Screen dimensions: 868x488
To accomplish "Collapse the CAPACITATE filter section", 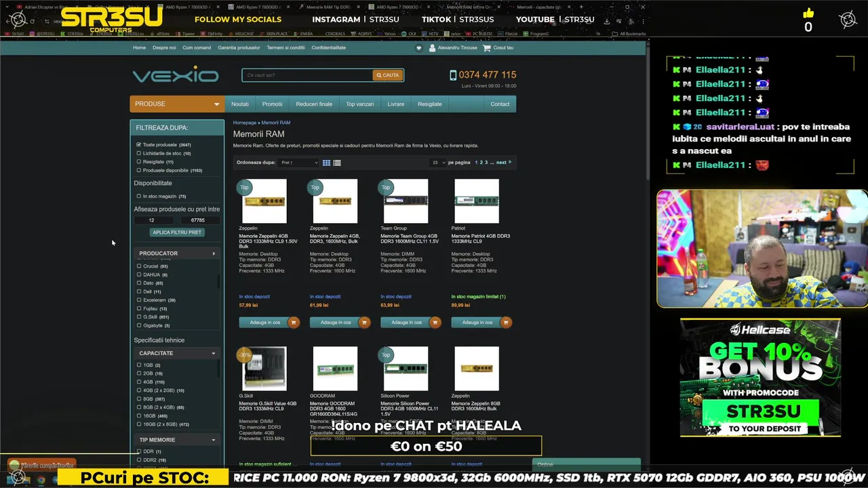I will 176,353.
